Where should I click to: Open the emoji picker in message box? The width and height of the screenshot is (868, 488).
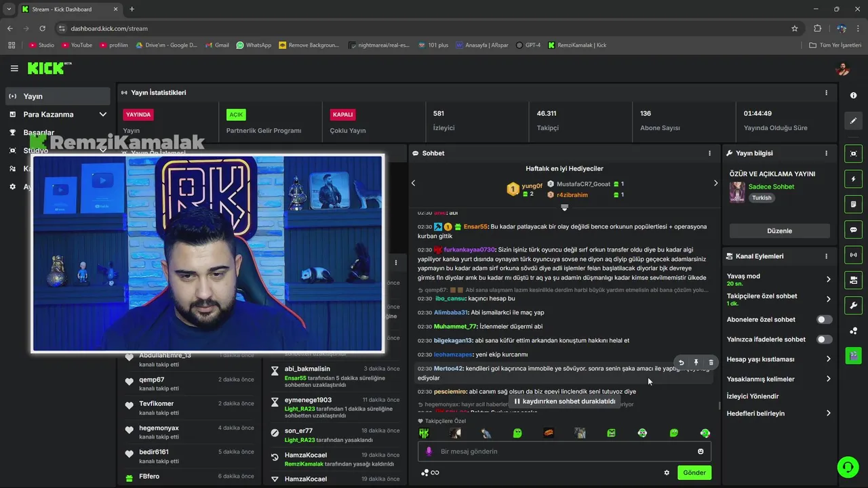pyautogui.click(x=701, y=451)
